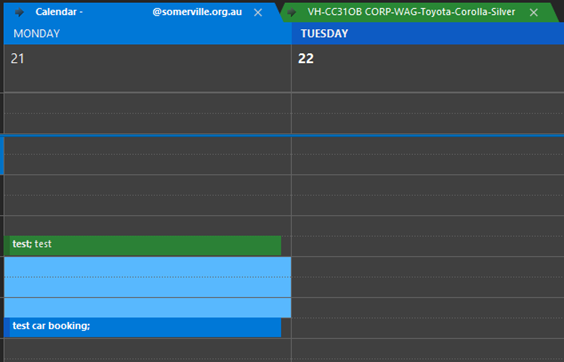Viewport: 564px width, 362px height.
Task: Click the arrow icon on the VH-CC31OB tab
Action: tap(292, 12)
